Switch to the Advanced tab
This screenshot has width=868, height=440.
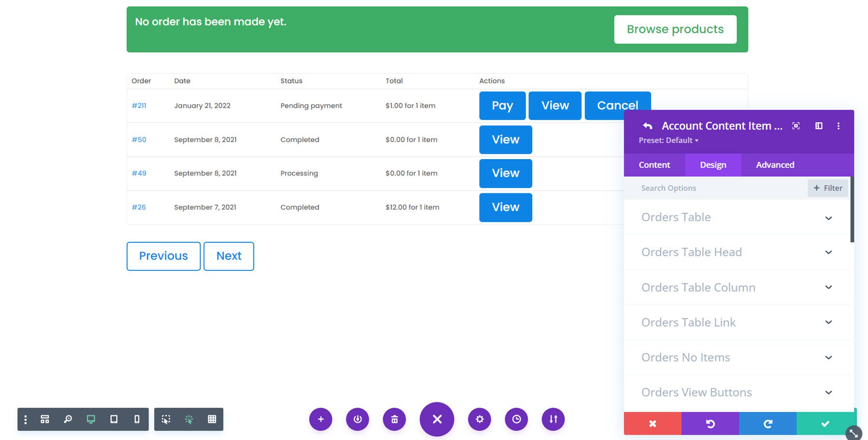pyautogui.click(x=774, y=165)
